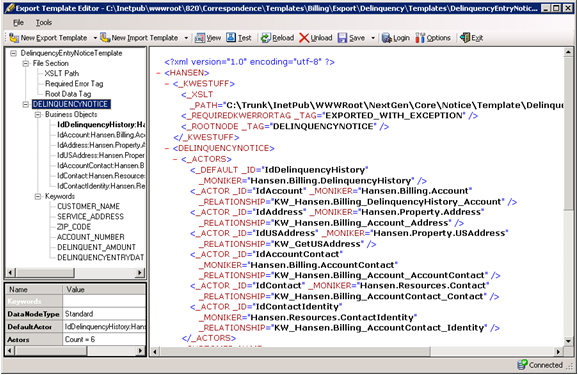Click the DataNodeType value Standard

point(104,314)
